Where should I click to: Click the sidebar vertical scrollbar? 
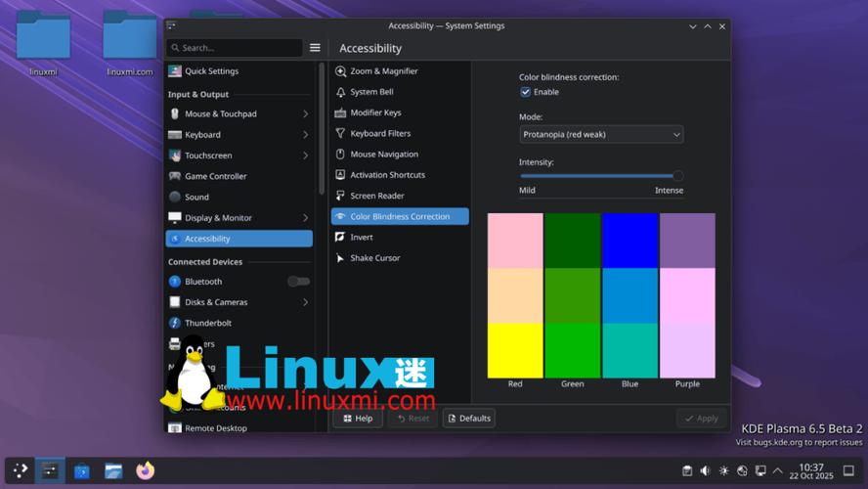point(321,128)
